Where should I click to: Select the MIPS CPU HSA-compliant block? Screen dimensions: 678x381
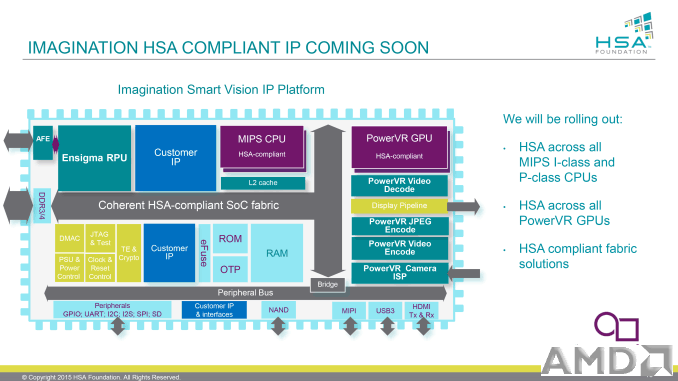coord(262,147)
